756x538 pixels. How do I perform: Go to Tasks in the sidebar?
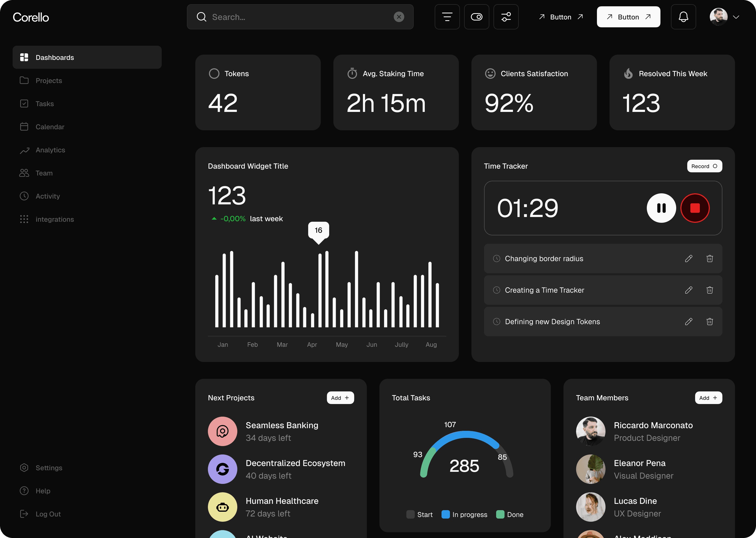(87, 104)
